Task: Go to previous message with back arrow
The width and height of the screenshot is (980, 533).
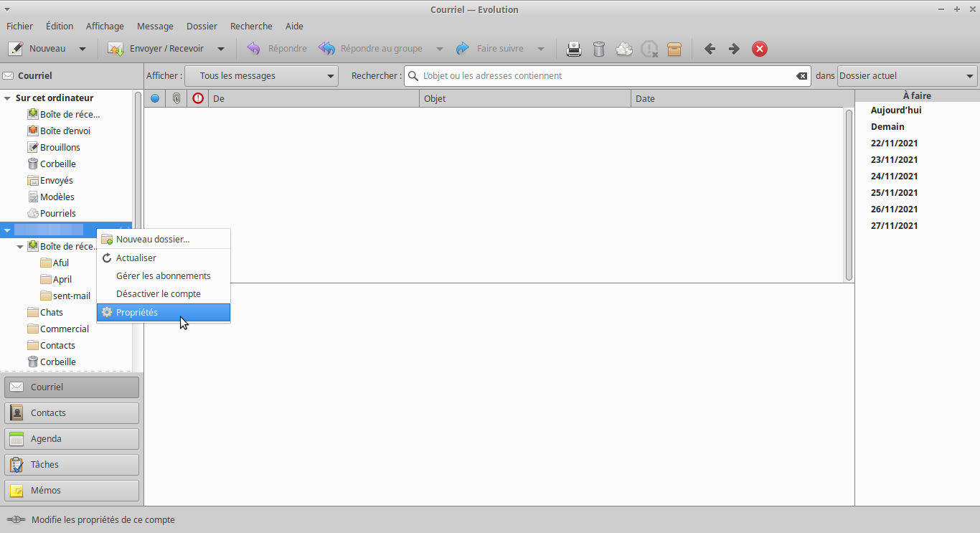Action: point(710,49)
